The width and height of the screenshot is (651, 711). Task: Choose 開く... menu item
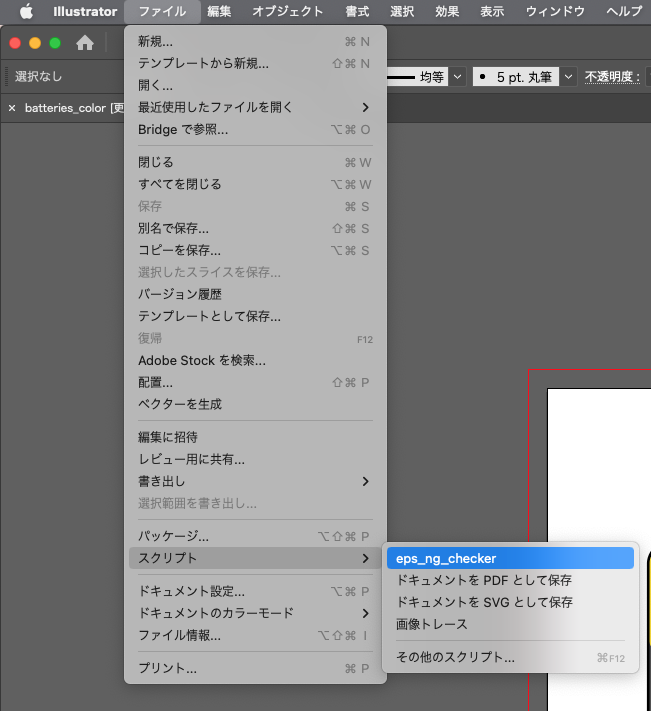click(x=255, y=85)
